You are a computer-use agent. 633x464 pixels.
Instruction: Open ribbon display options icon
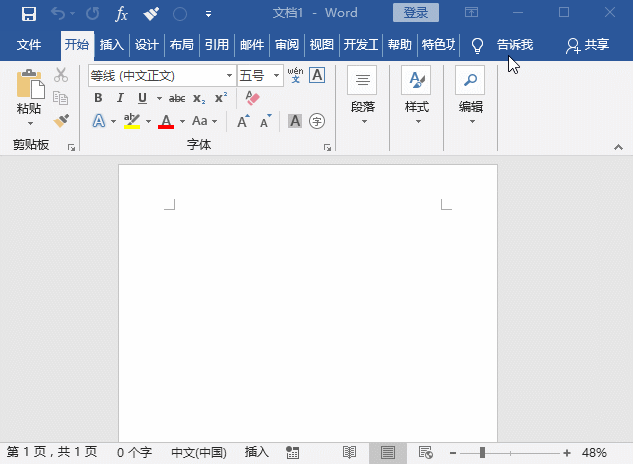click(471, 13)
